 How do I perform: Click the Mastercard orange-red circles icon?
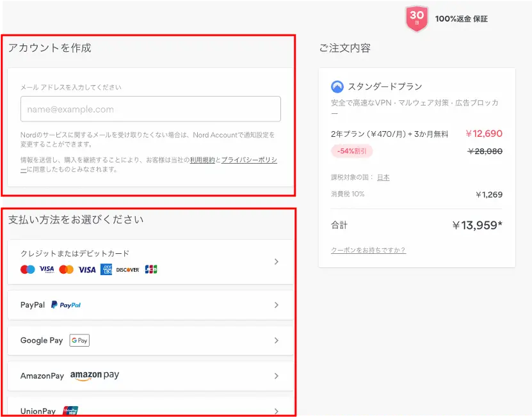coord(66,269)
